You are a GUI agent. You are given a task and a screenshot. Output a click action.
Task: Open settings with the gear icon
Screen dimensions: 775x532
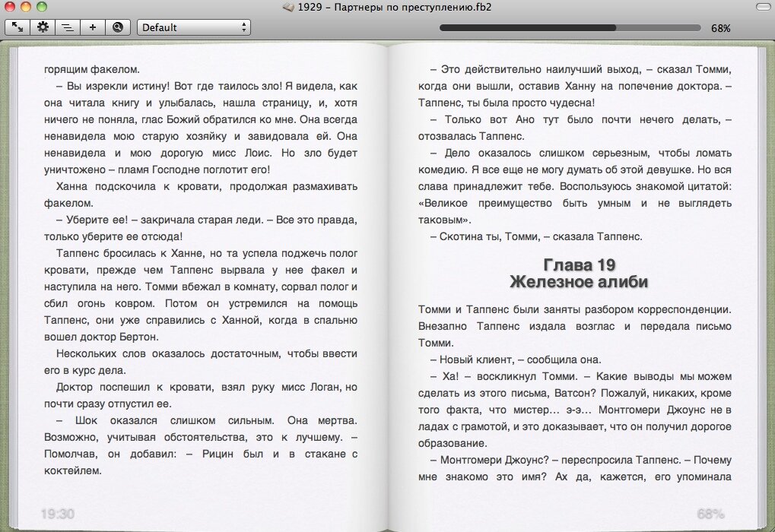[x=43, y=27]
